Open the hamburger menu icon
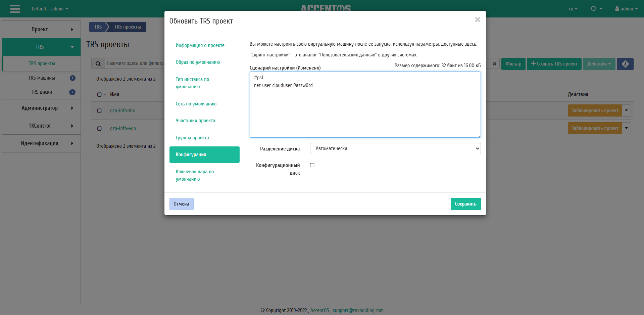644x315 pixels. pyautogui.click(x=15, y=9)
